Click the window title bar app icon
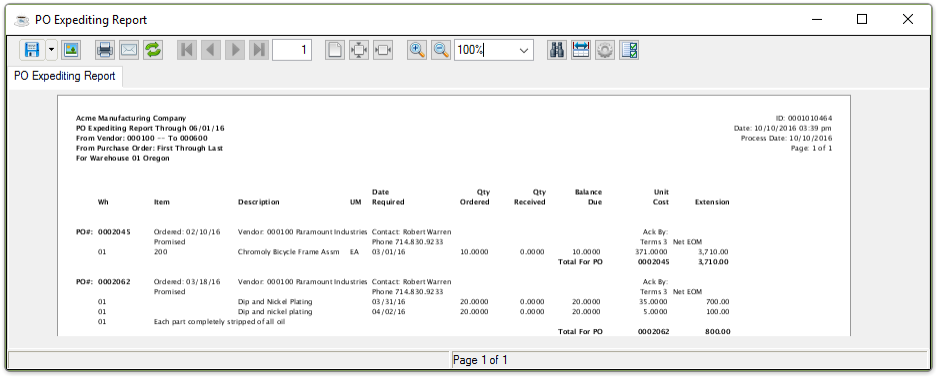This screenshot has height=380, width=941. click(22, 20)
